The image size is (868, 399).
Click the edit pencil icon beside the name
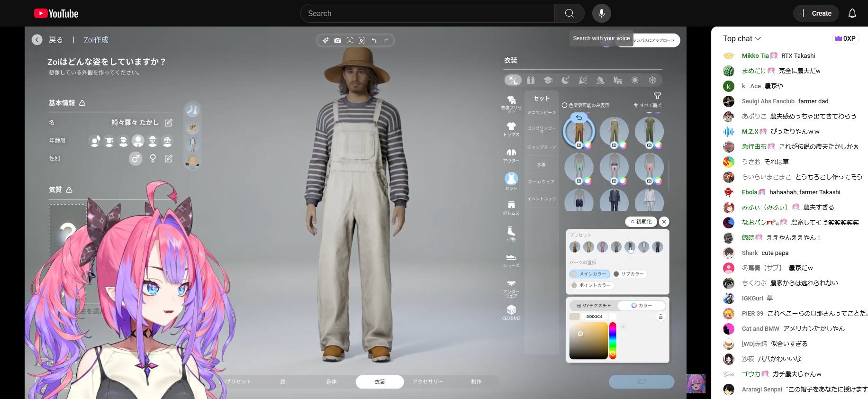point(168,123)
